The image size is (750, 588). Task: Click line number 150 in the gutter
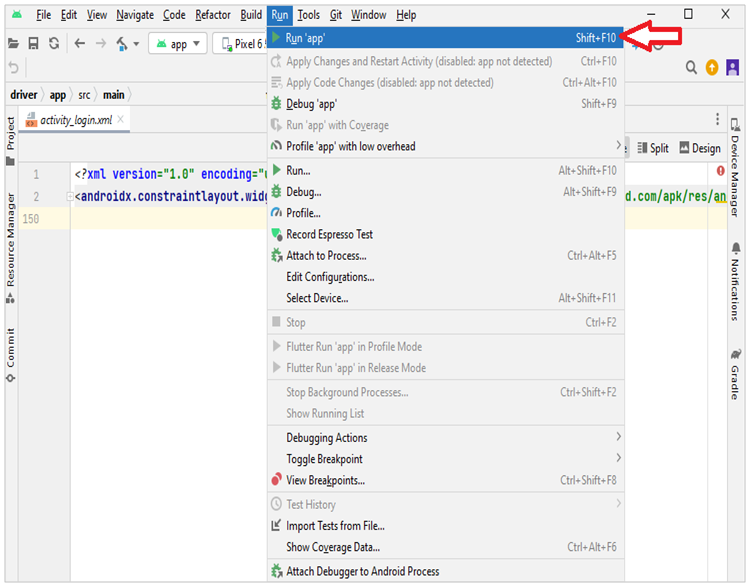[x=31, y=219]
